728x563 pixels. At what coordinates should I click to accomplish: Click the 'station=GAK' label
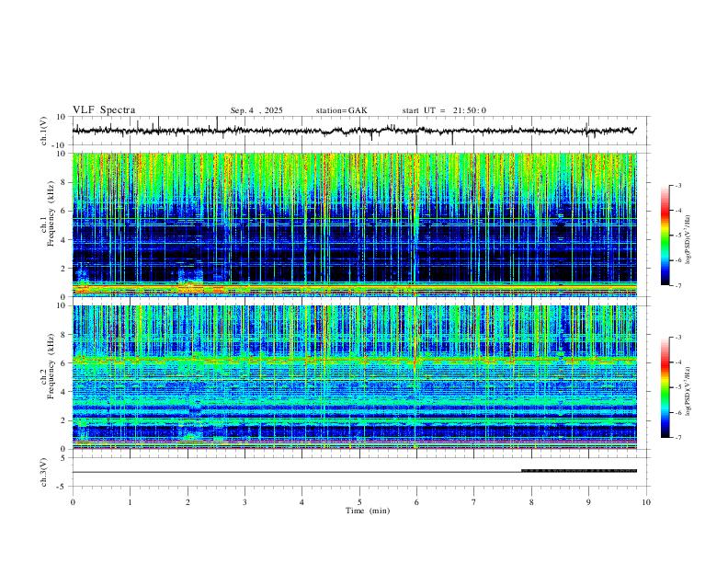(341, 110)
